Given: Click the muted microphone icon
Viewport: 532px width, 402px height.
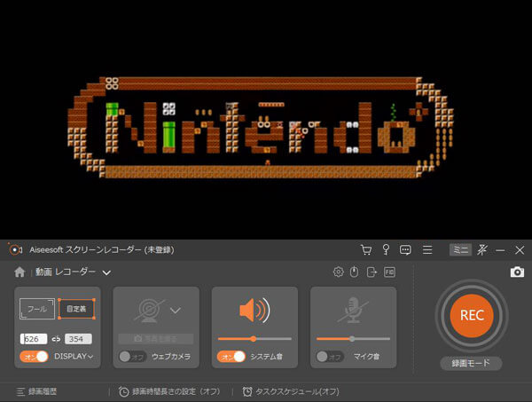Looking at the screenshot, I should point(353,311).
